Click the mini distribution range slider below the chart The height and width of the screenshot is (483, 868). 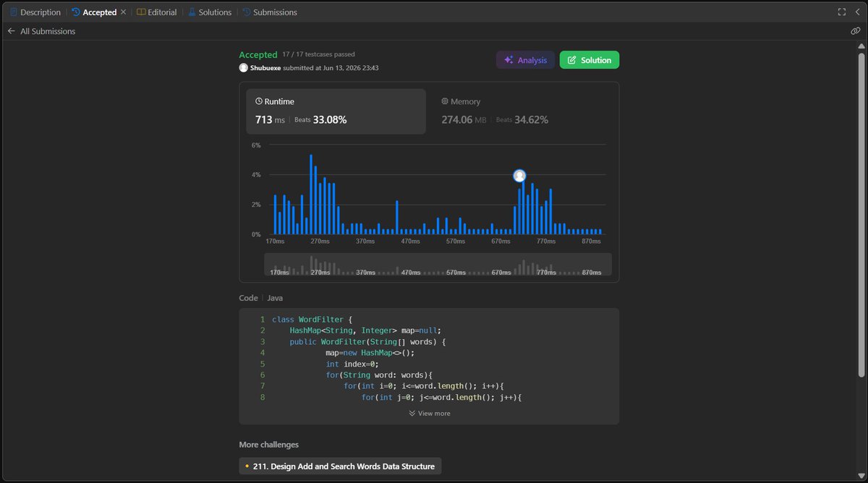tap(438, 265)
